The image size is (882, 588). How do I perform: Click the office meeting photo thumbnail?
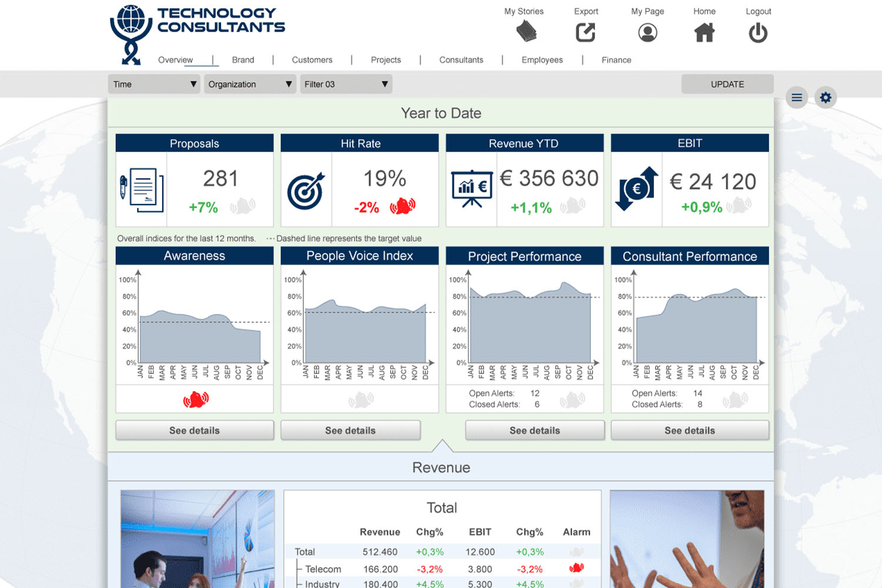click(198, 539)
